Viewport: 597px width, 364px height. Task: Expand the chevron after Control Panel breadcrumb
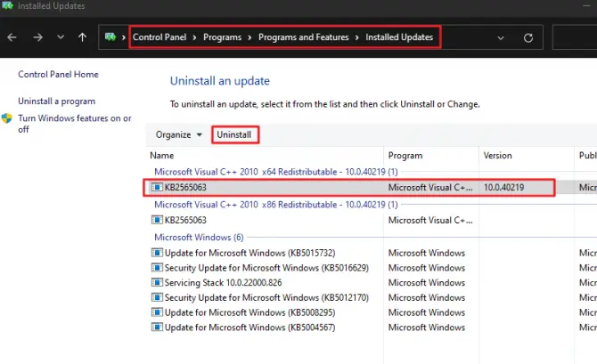point(194,37)
